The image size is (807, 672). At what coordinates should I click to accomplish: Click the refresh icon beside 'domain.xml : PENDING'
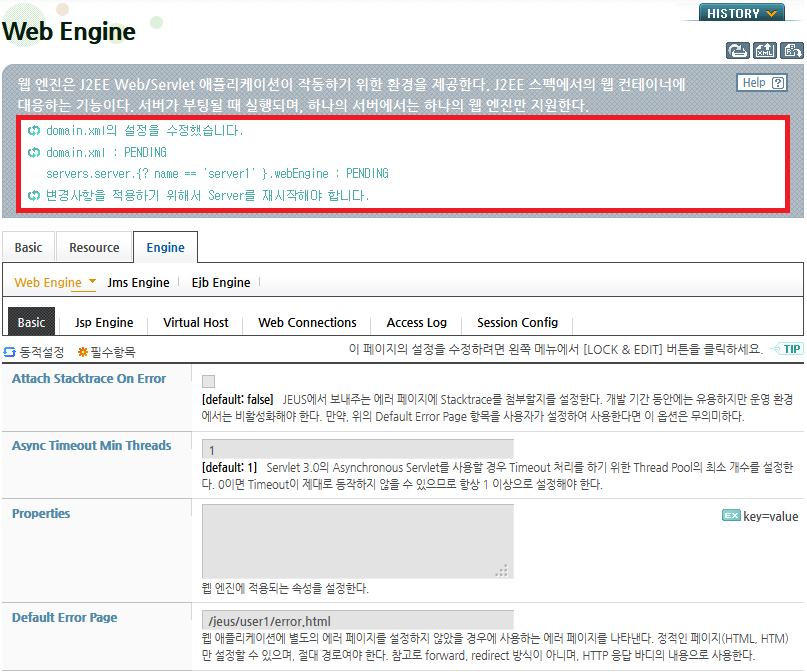pyautogui.click(x=34, y=152)
